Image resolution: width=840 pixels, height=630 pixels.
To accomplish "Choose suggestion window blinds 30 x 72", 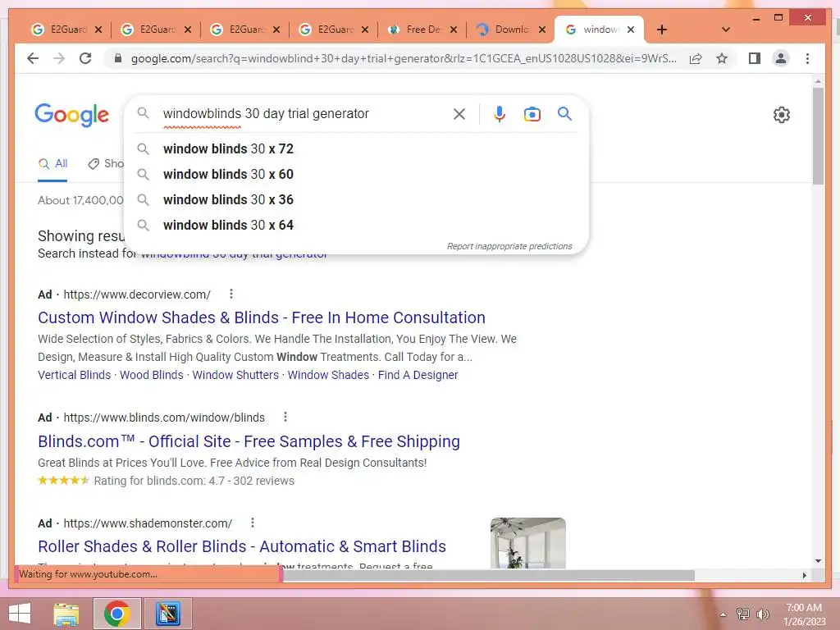I will coord(356,149).
